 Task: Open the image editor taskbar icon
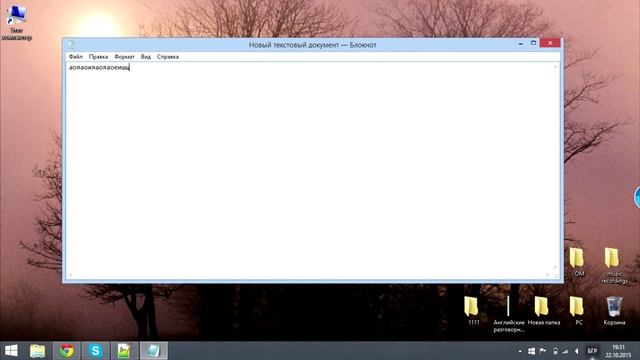pos(124,351)
